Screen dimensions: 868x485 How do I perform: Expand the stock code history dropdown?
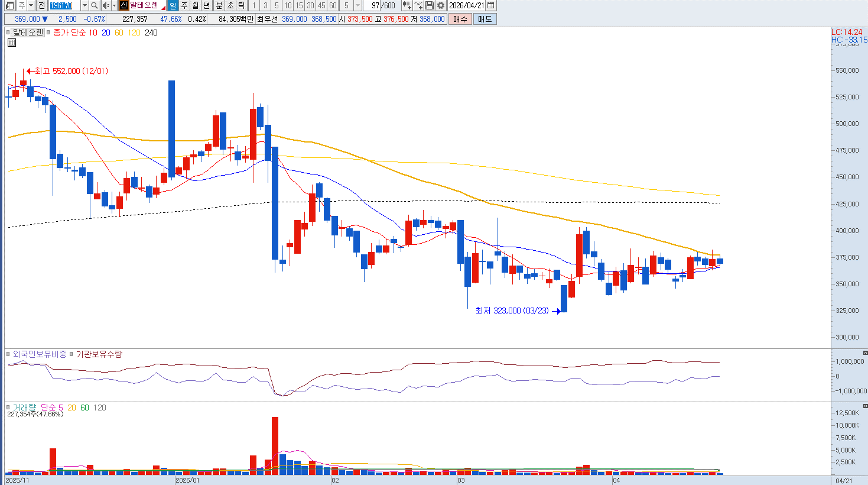point(84,5)
